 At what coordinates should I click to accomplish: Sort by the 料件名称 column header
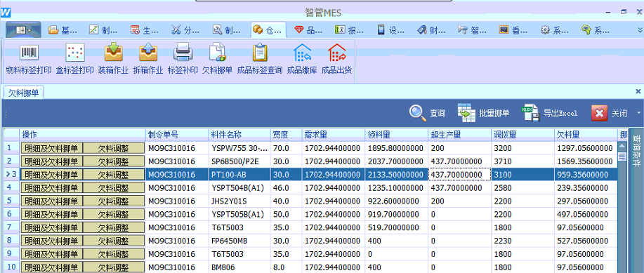[239, 135]
